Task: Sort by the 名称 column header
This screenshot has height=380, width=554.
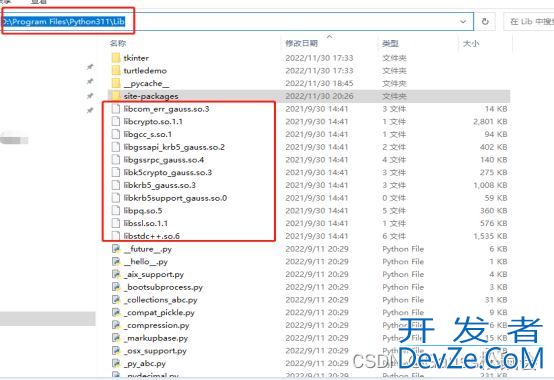Action: [118, 43]
